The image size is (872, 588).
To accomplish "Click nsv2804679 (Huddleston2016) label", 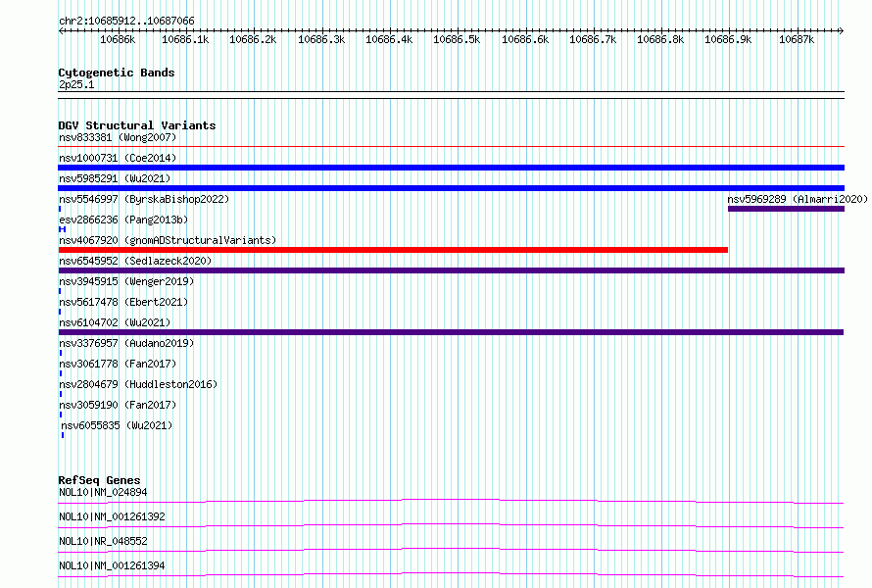I will [x=138, y=384].
